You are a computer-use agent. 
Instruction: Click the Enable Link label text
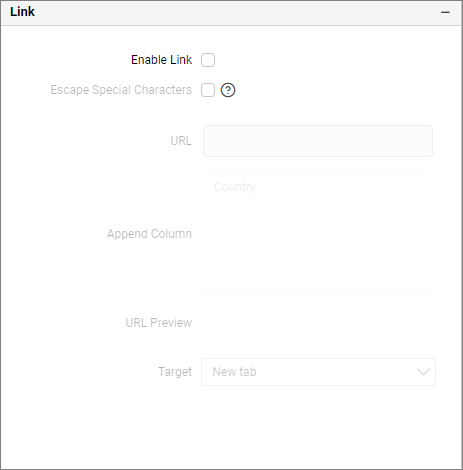click(161, 60)
